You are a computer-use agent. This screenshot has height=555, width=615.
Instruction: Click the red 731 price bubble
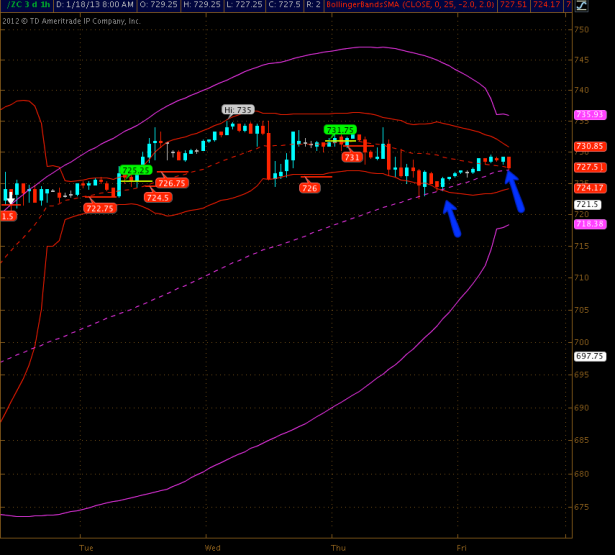pyautogui.click(x=351, y=157)
